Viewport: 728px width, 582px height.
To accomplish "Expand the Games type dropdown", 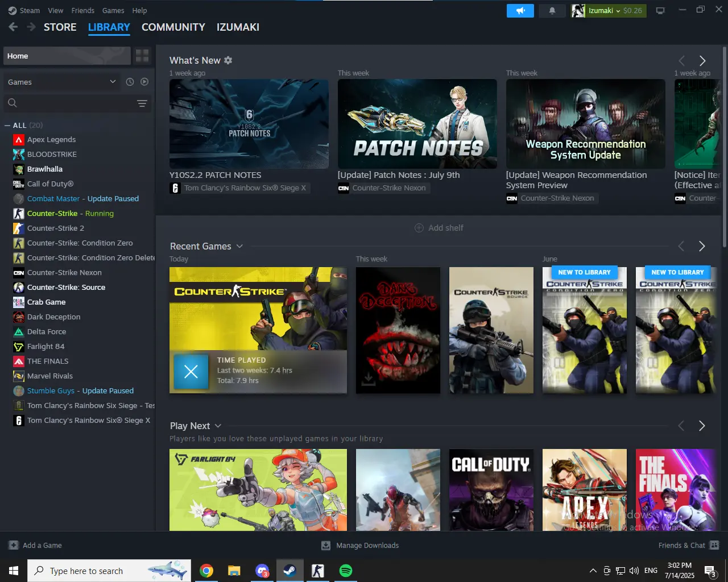I will (61, 82).
